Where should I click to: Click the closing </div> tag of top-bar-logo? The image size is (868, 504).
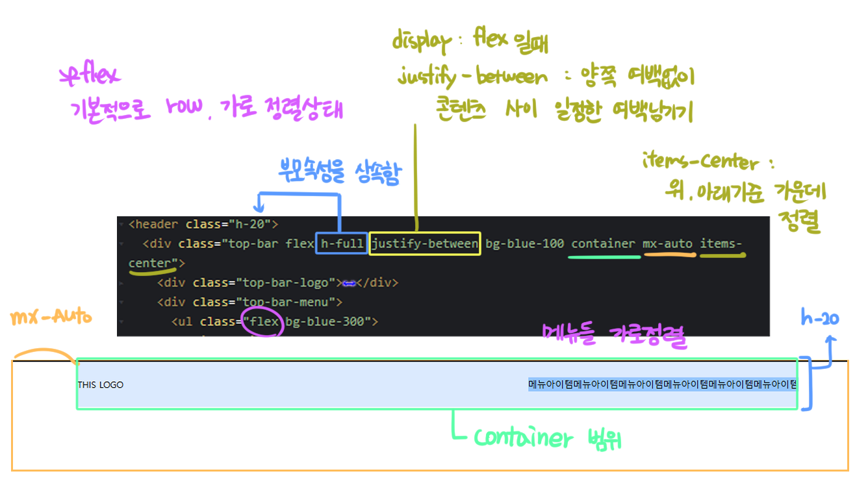377,283
